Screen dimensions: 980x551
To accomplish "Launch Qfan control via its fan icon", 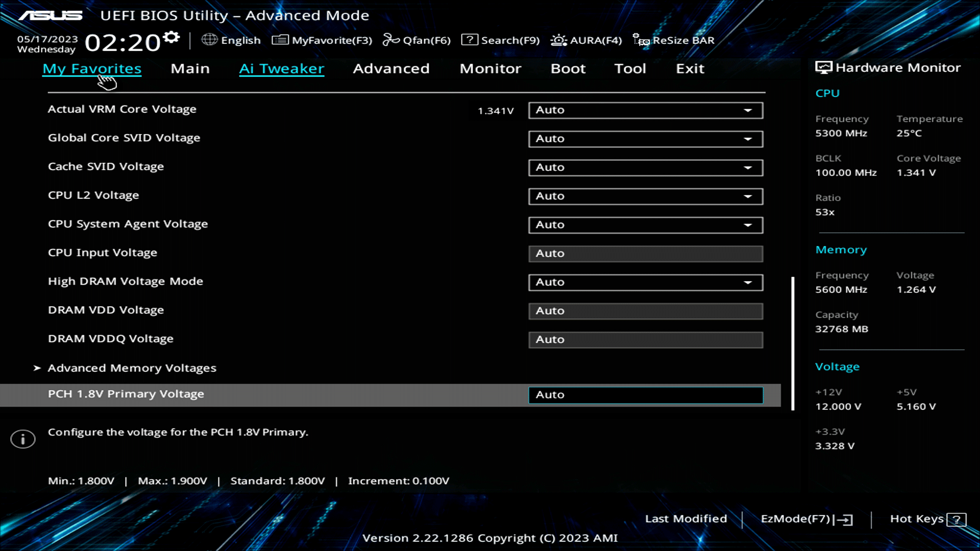I will (391, 39).
